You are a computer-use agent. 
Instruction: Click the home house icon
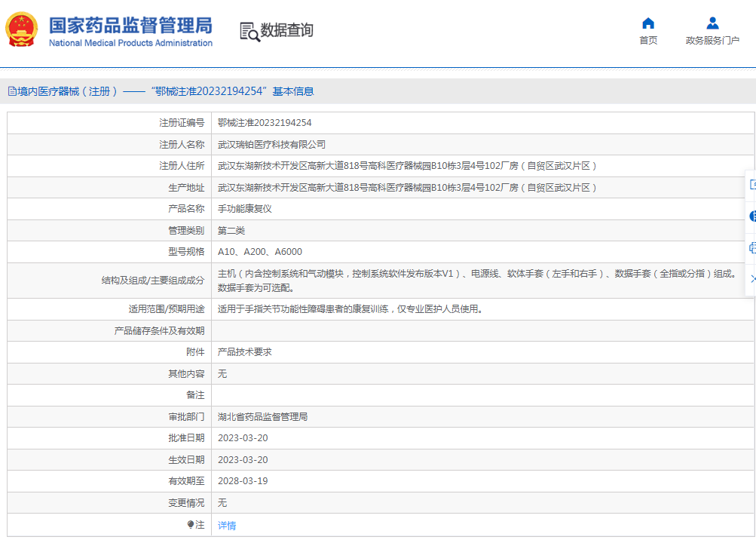[648, 23]
